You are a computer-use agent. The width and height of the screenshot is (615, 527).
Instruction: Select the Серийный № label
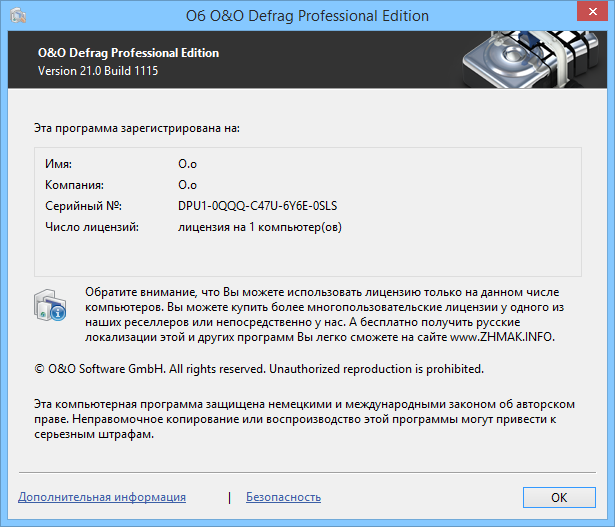(83, 206)
